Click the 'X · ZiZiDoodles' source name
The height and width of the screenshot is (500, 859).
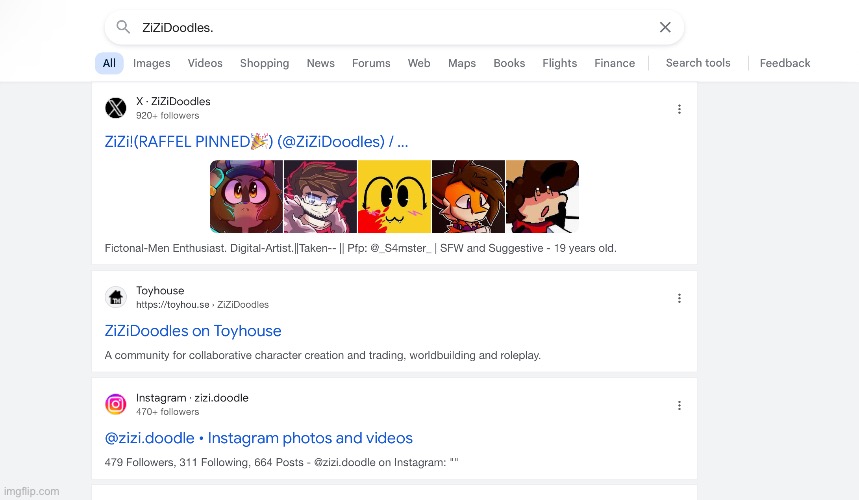(x=173, y=101)
